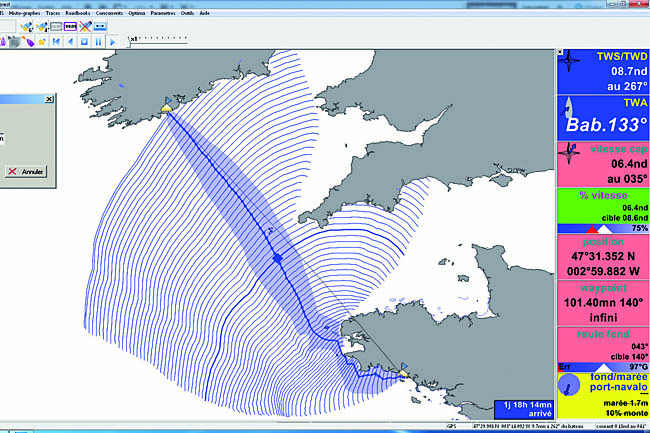Open the Concurrents menu
This screenshot has width=650, height=433.
point(109,11)
